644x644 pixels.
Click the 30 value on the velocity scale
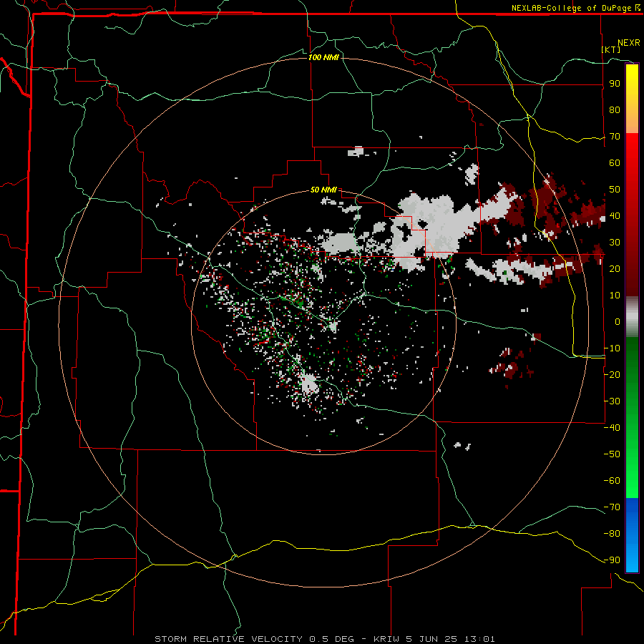(x=615, y=243)
